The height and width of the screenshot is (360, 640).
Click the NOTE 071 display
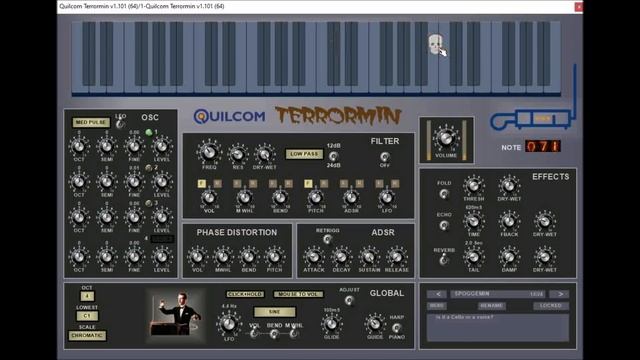click(x=542, y=146)
